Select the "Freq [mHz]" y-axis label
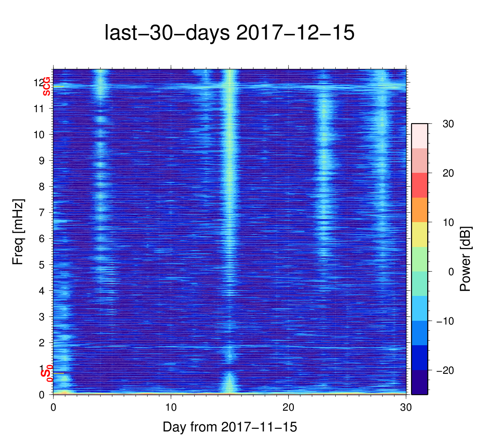 (x=18, y=232)
